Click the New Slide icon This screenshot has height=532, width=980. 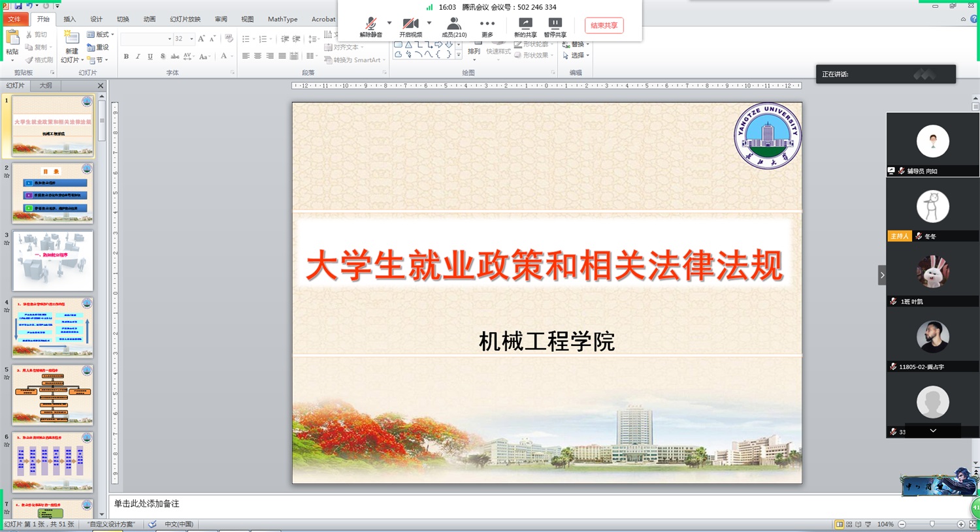[x=71, y=39]
